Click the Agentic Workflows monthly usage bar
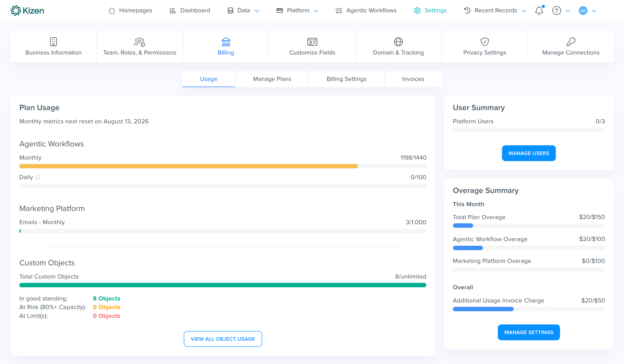The image size is (624, 364). [x=223, y=166]
